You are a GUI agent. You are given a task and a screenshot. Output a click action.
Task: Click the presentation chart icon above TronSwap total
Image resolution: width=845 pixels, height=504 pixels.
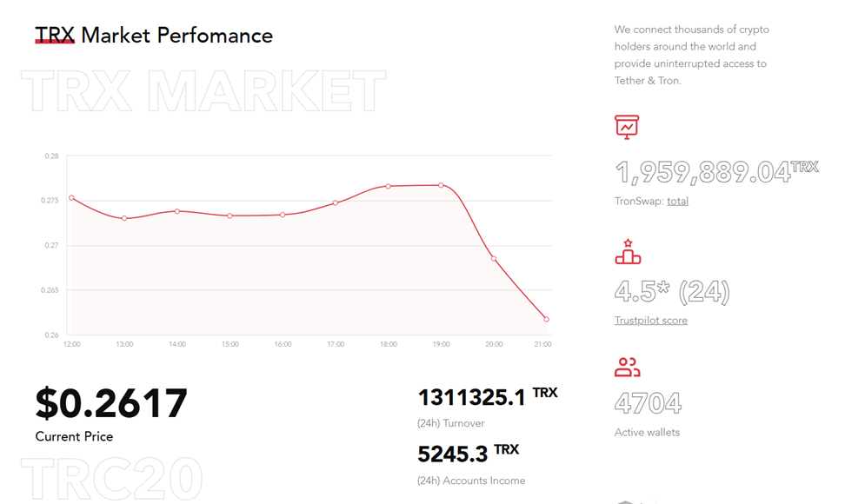click(x=627, y=127)
